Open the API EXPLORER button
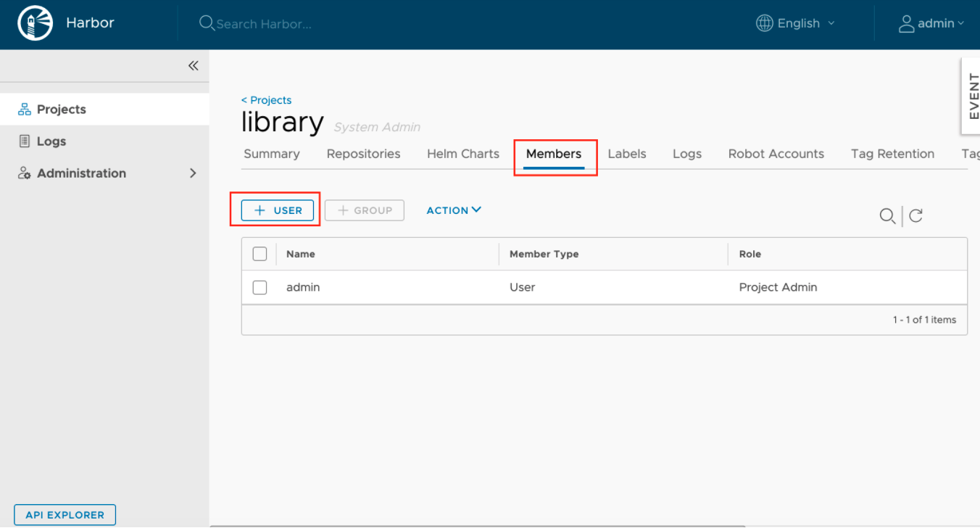This screenshot has width=980, height=528. pyautogui.click(x=65, y=515)
